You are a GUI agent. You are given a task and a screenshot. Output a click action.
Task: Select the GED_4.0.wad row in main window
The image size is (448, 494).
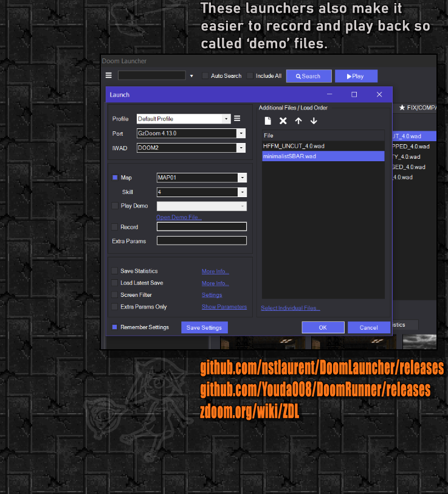click(414, 167)
